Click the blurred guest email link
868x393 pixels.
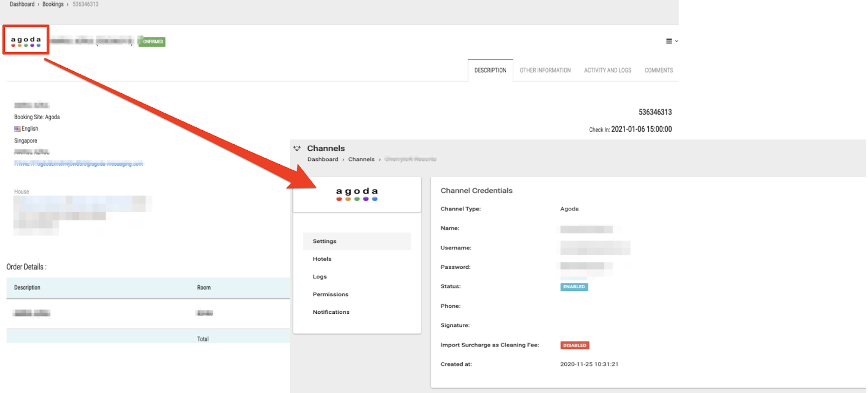(79, 164)
